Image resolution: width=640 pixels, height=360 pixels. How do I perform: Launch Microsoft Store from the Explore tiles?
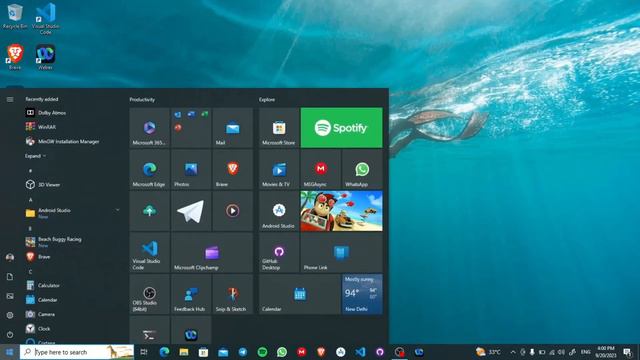coord(279,128)
